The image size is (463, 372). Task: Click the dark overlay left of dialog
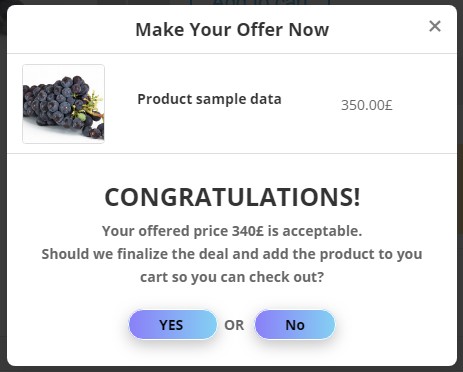[3, 187]
